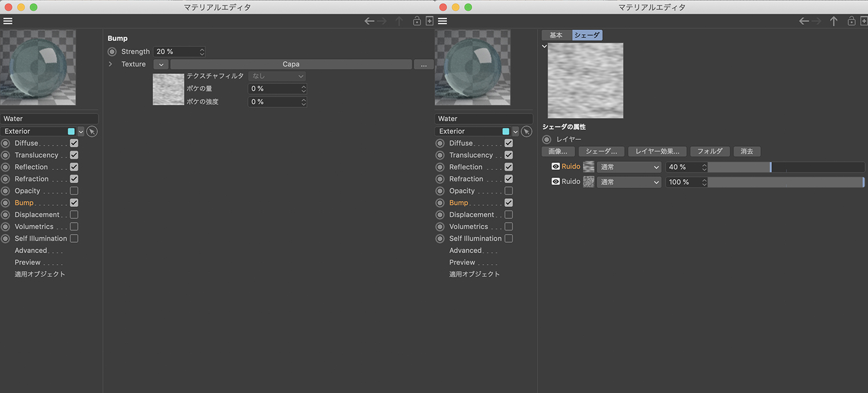Click the thumbnail icon of the 40% Ruido layer
This screenshot has width=868, height=393.
589,166
